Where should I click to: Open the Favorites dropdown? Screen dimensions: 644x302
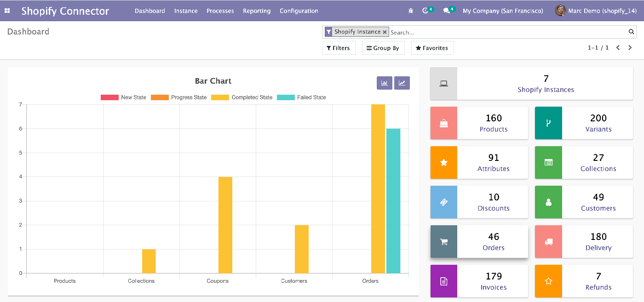tap(432, 48)
